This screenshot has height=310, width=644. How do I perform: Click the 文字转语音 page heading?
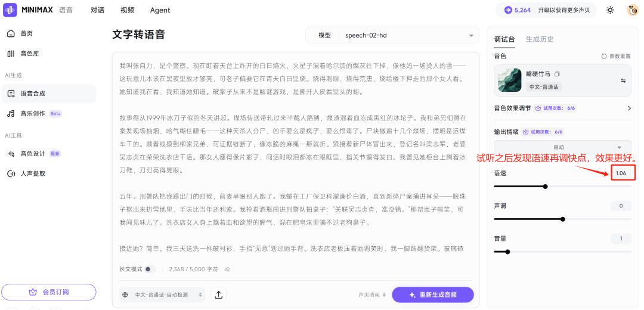pyautogui.click(x=139, y=35)
